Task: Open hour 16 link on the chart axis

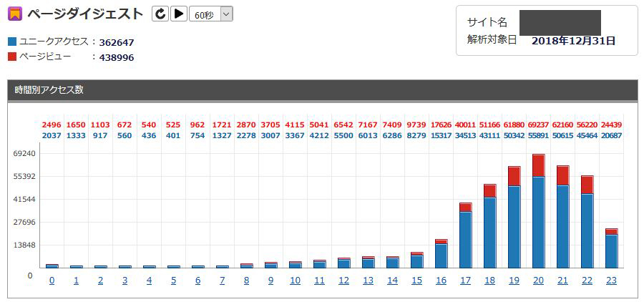Action: click(441, 281)
